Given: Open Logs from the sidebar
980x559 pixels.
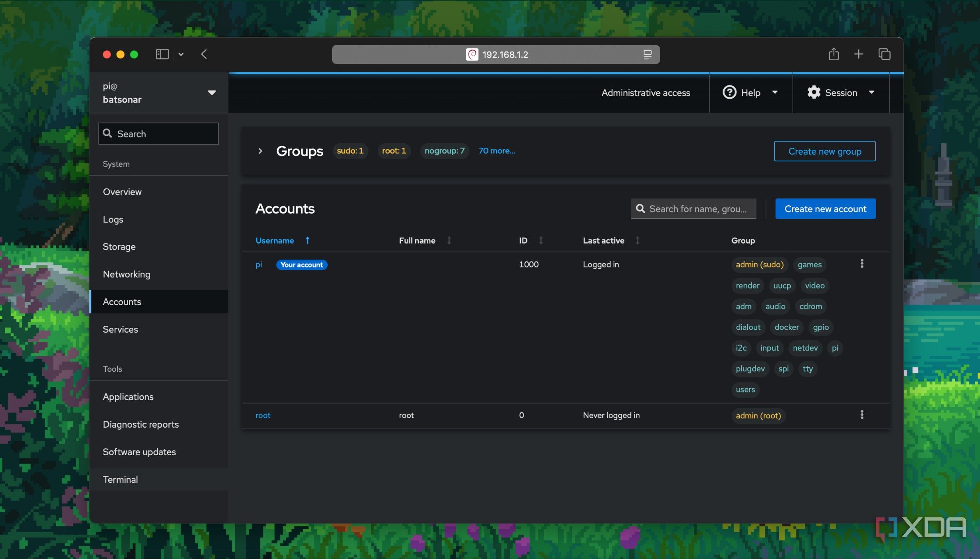Looking at the screenshot, I should point(159,219).
